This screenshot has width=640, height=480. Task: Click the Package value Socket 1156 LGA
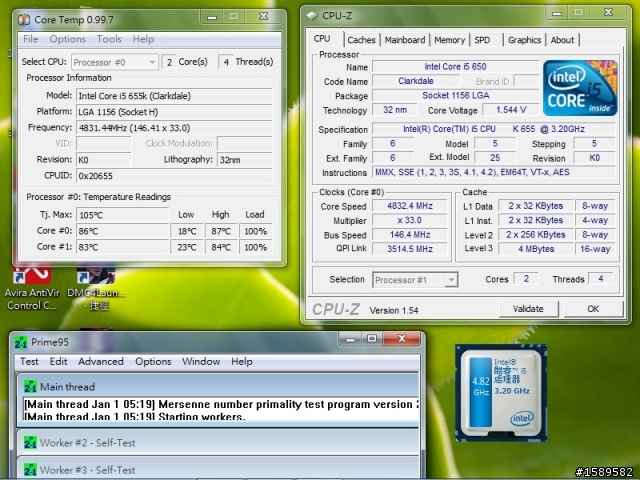click(456, 96)
